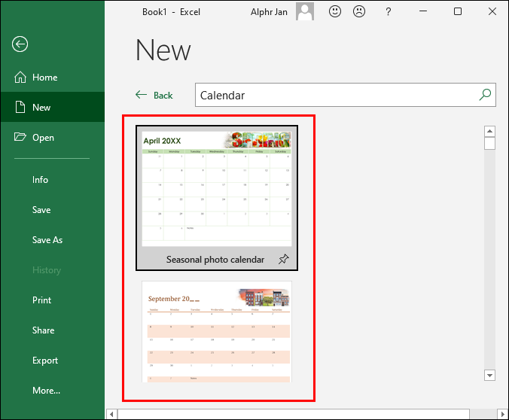Click the horizontal scrollbar track
This screenshot has height=420, width=509.
coord(483,414)
